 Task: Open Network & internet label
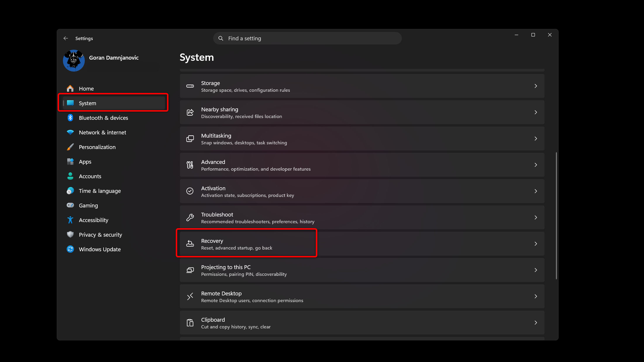click(102, 132)
